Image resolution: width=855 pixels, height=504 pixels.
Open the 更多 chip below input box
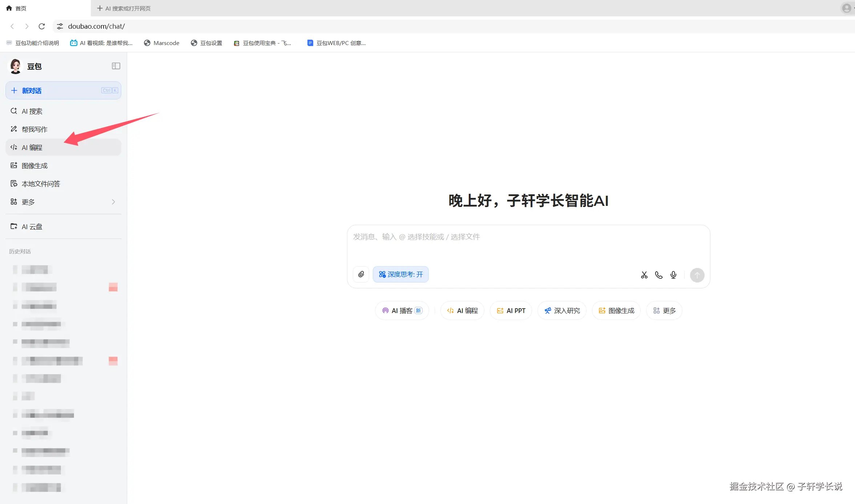click(x=664, y=310)
